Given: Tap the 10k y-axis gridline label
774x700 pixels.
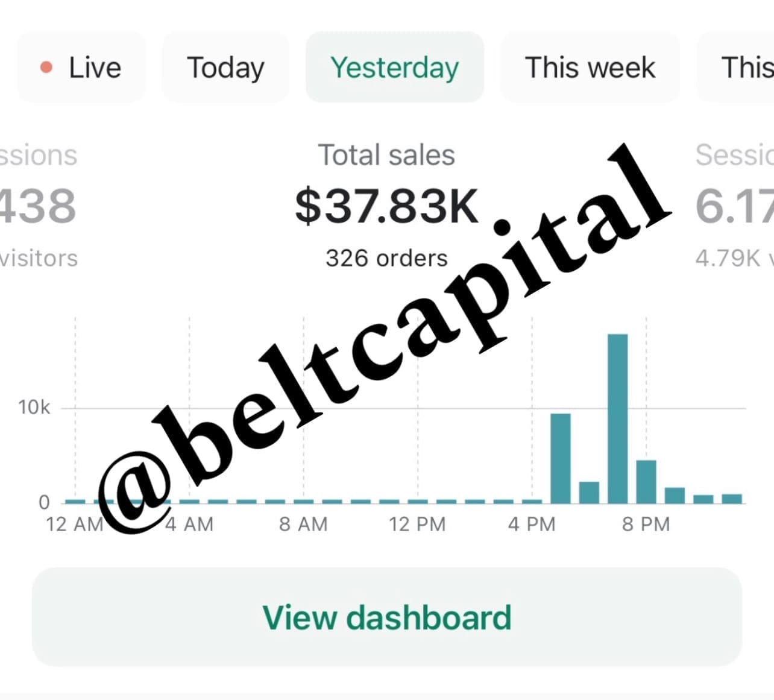Looking at the screenshot, I should point(34,408).
